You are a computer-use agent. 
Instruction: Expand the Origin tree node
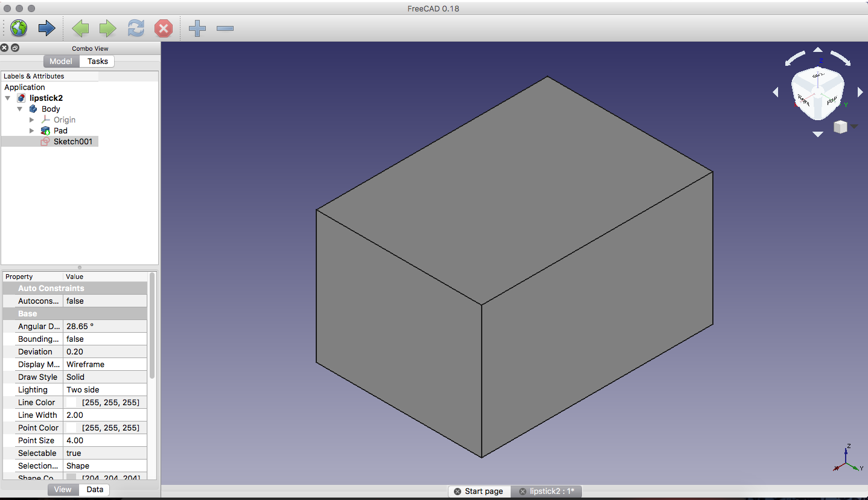coord(32,120)
